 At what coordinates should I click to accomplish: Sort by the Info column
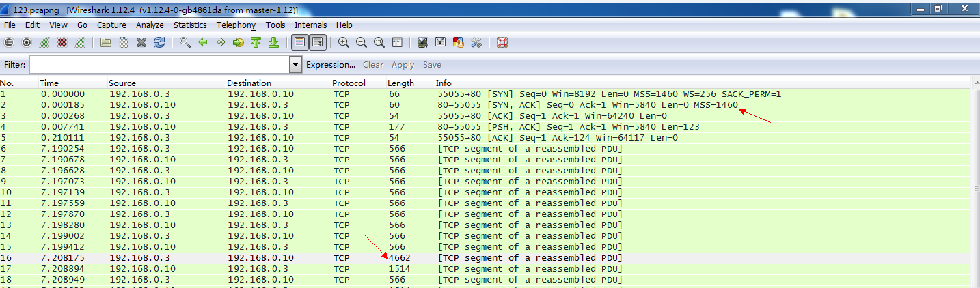(444, 83)
